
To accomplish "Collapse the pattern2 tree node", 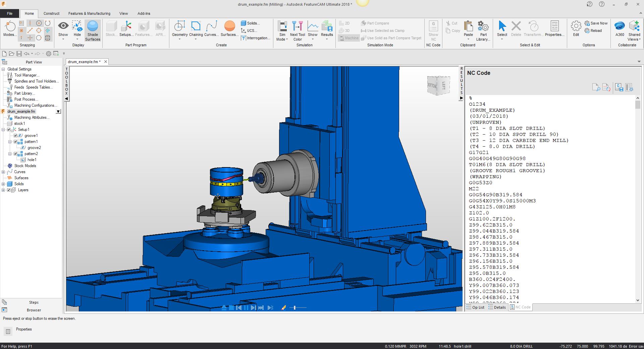I will [10, 154].
